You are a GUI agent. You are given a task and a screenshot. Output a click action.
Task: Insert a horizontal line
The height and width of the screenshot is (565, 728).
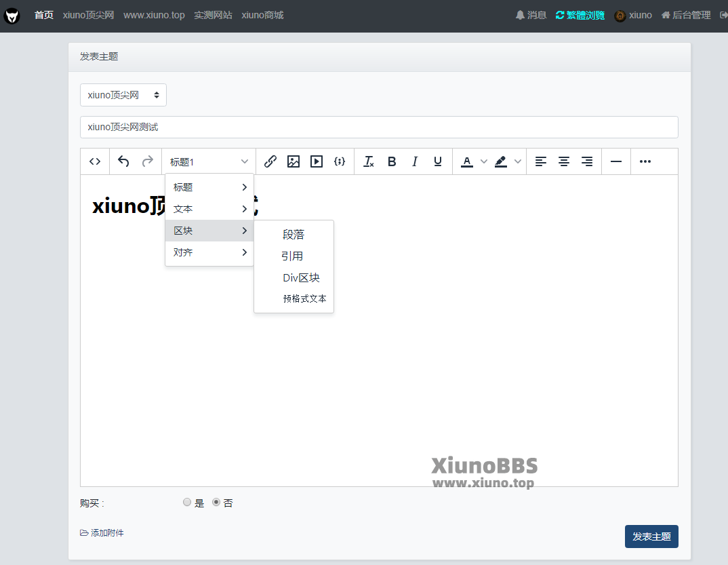tap(616, 161)
